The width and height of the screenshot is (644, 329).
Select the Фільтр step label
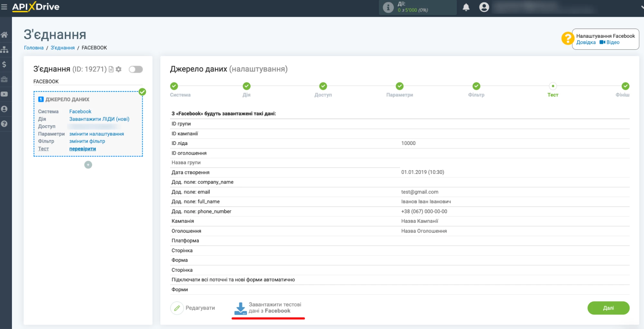[x=476, y=95]
